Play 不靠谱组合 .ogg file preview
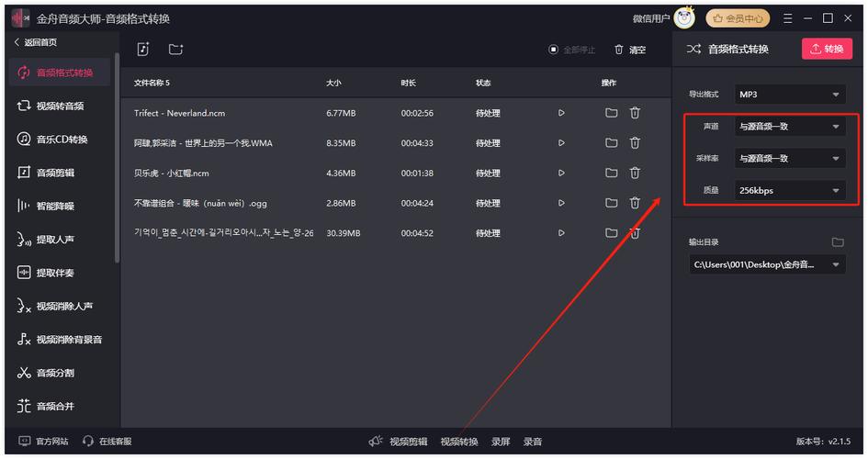Image resolution: width=868 pixels, height=459 pixels. [x=561, y=203]
